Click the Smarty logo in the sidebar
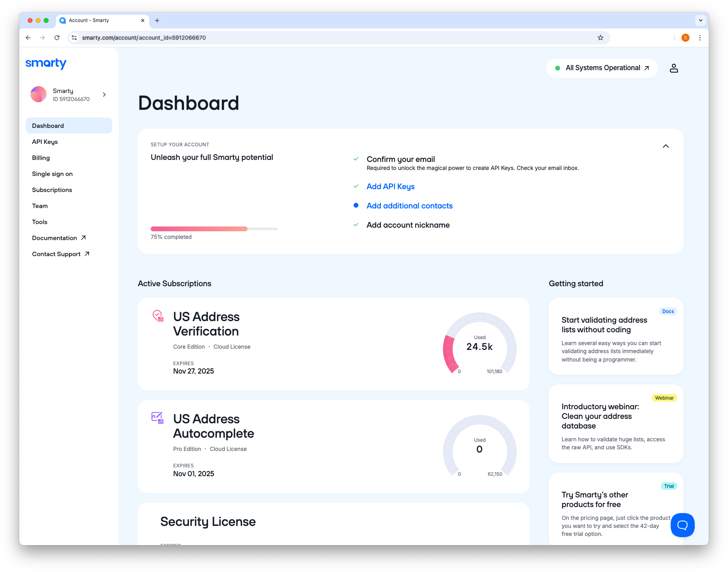Screen dimensions: 728x572 pos(46,63)
